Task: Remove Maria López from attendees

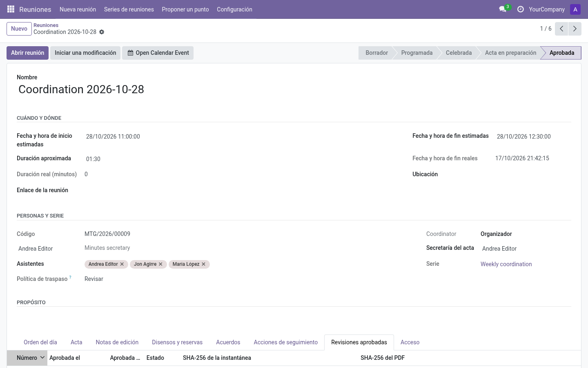Action: click(x=203, y=264)
